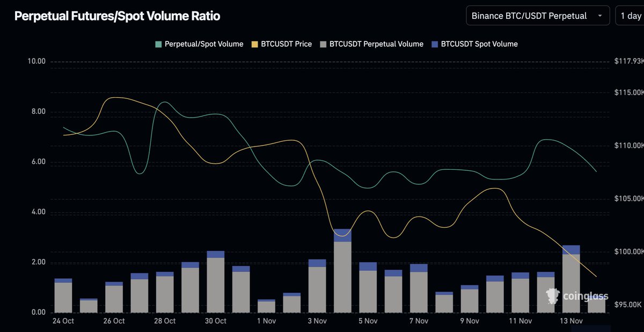
Task: Click the blue Spot Volume legend swatch
Action: (x=434, y=44)
